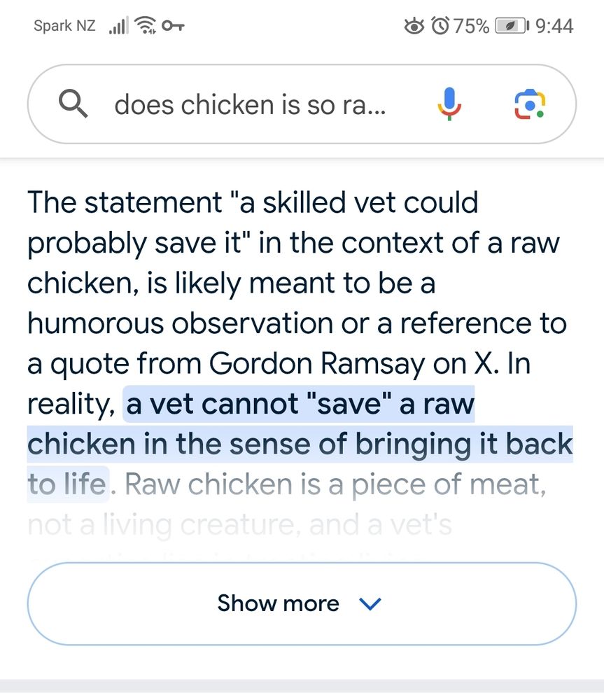Open Google Lens camera icon
Image resolution: width=604 pixels, height=700 pixels.
pyautogui.click(x=530, y=105)
